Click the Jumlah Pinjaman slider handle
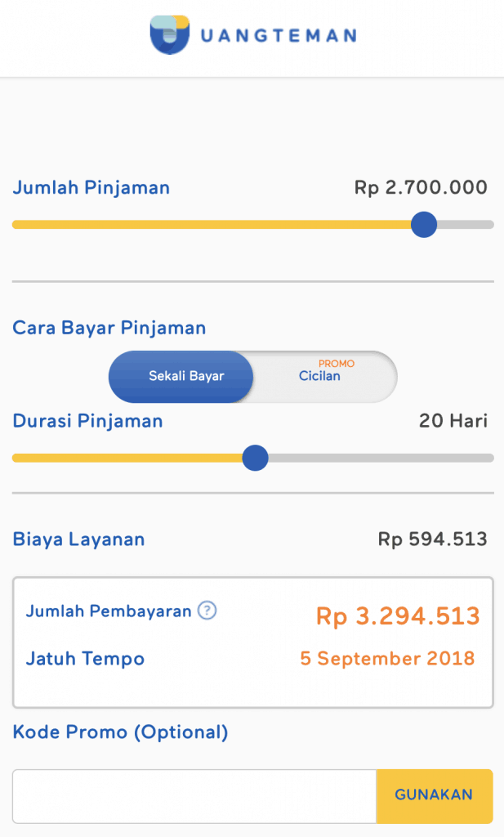Viewport: 504px width, 837px height. point(424,224)
